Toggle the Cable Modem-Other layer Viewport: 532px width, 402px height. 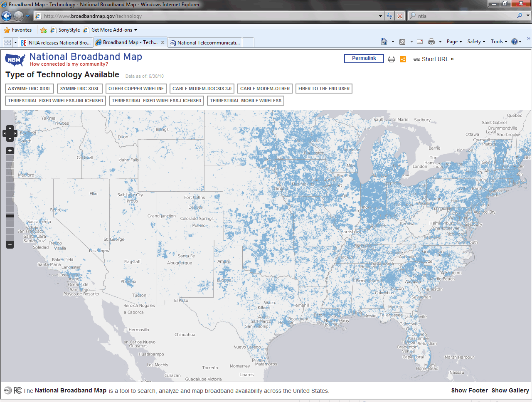[x=265, y=89]
